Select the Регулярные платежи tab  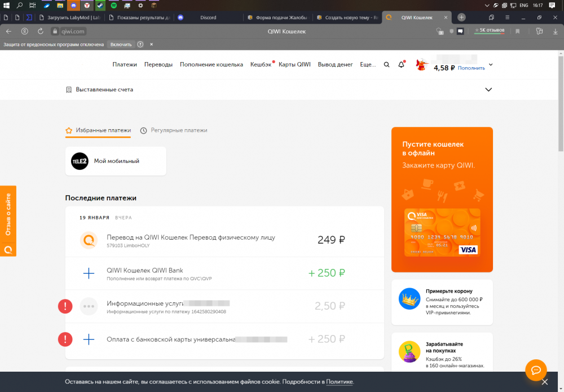174,130
